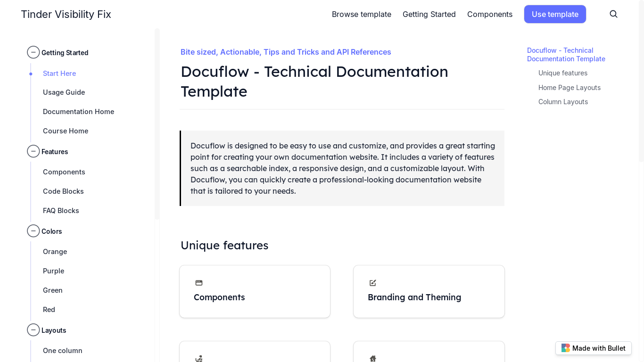Image resolution: width=644 pixels, height=362 pixels.
Task: Go to Tinder Visibility Fix home
Action: pos(66,14)
